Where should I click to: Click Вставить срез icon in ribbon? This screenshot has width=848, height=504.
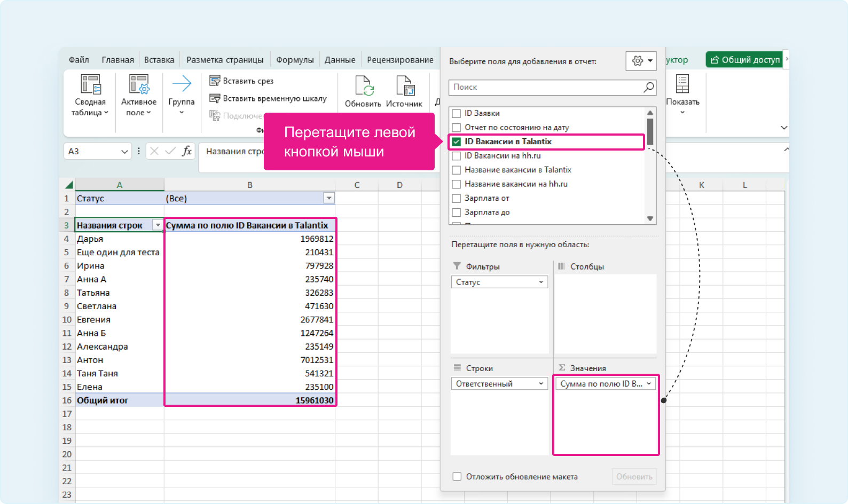click(215, 81)
